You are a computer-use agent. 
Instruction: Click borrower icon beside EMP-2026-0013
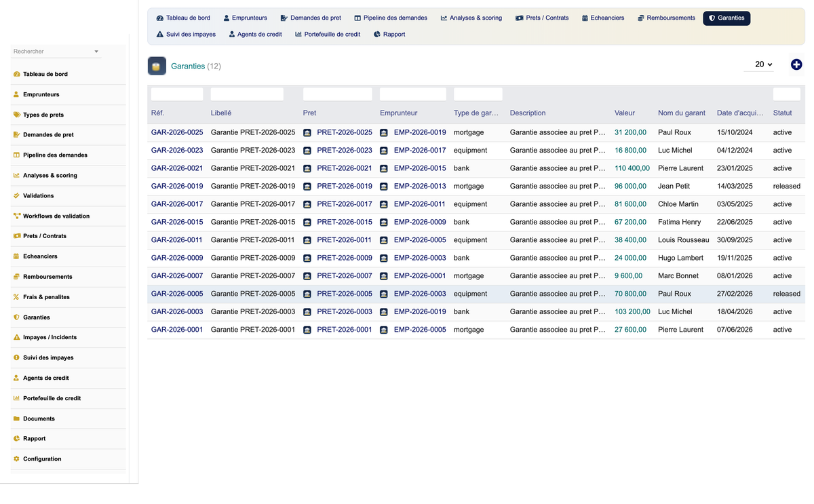(384, 186)
